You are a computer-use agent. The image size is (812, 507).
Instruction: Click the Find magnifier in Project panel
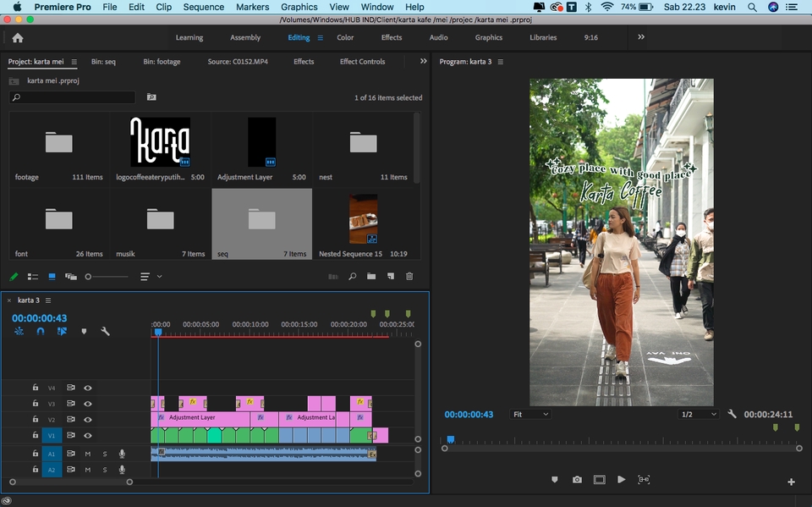tap(353, 276)
